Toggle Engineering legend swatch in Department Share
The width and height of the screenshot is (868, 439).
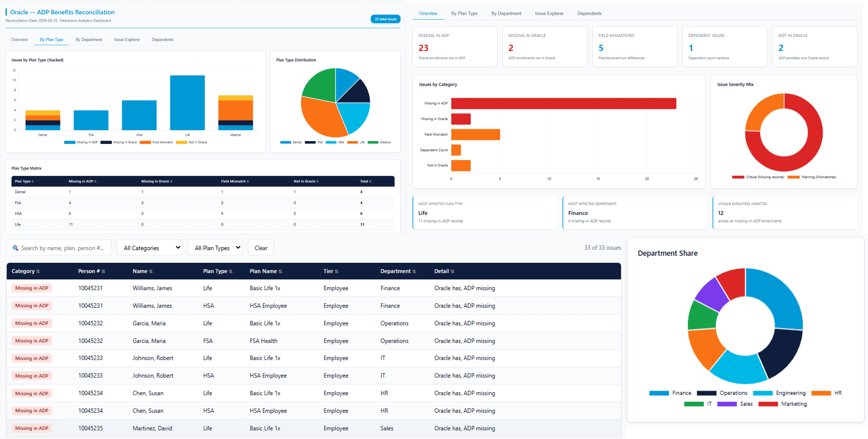pos(762,393)
